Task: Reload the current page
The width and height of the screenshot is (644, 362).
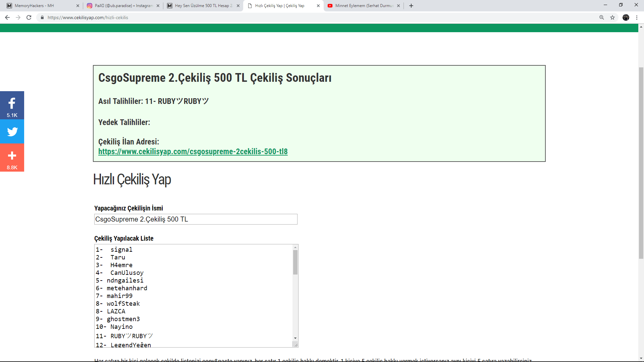Action: [29, 17]
